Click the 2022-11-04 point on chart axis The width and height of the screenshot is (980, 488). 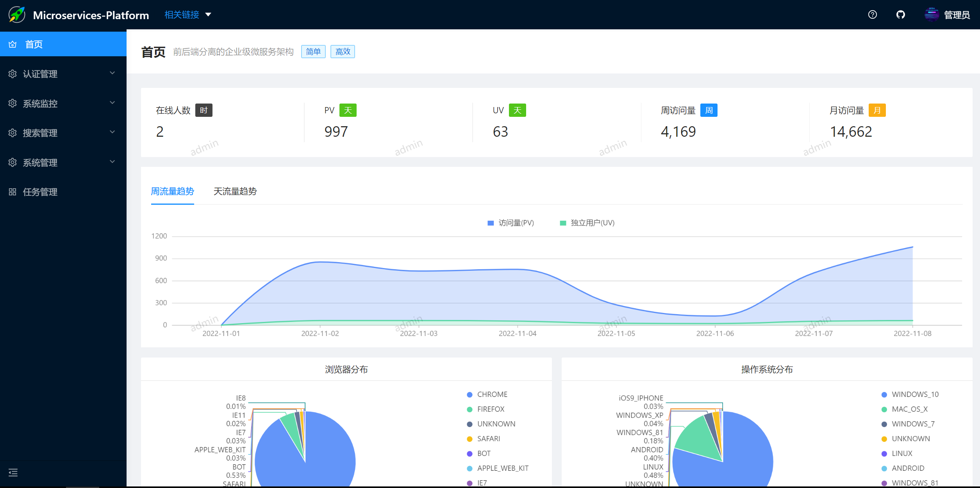(517, 333)
